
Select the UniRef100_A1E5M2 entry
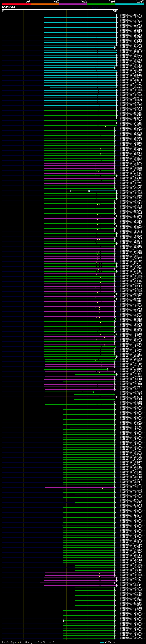click(x=131, y=170)
